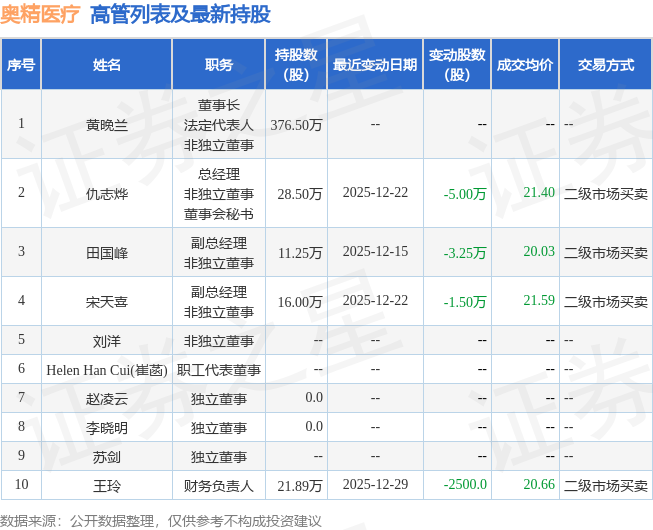Click the 奥精医疗 company name in the title

(40, 14)
